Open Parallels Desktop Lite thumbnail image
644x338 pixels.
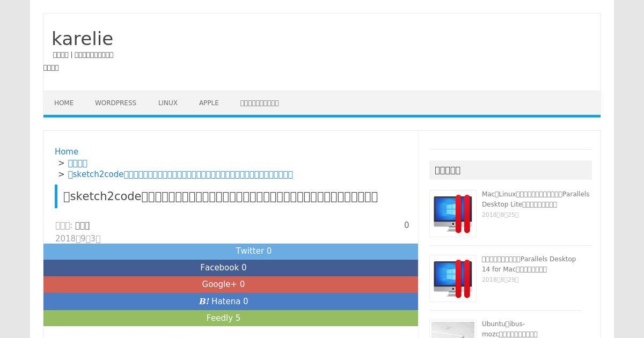(x=453, y=214)
